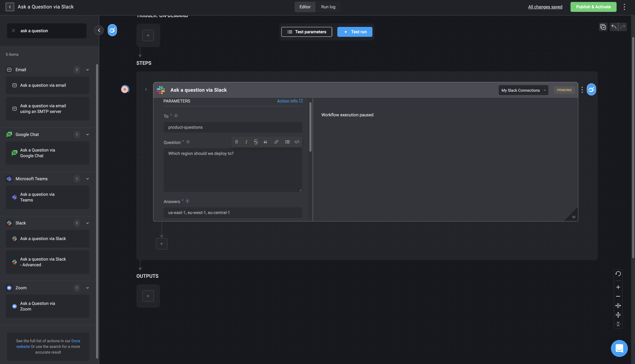The width and height of the screenshot is (635, 364).
Task: Collapse the Email actions group
Action: pos(88,70)
